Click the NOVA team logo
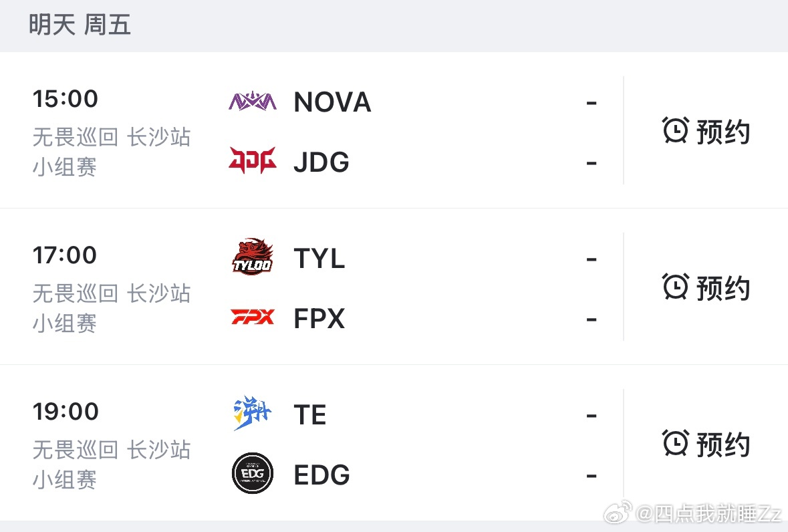This screenshot has width=788, height=532. (252, 102)
